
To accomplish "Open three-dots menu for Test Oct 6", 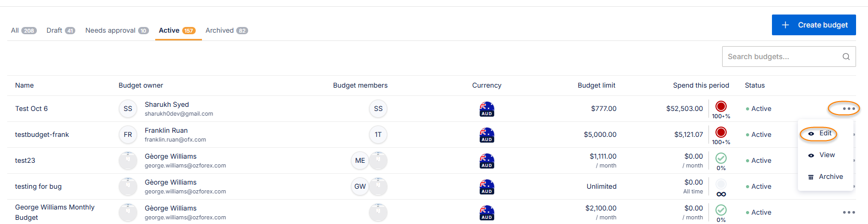I will [848, 109].
